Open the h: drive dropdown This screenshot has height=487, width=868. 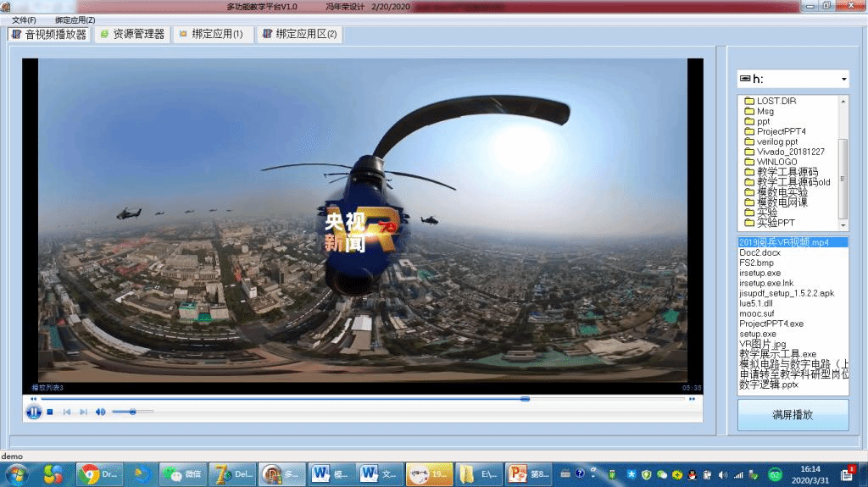tap(843, 79)
